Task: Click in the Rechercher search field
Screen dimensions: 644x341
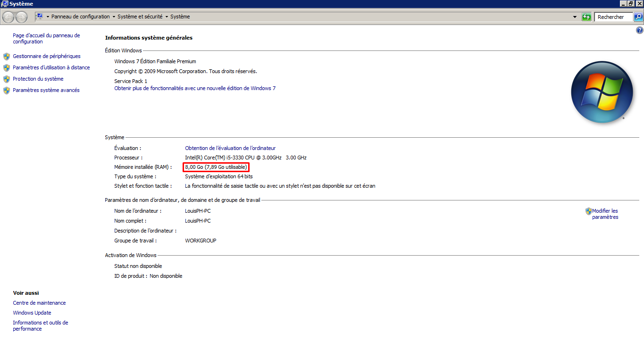Action: 613,17
